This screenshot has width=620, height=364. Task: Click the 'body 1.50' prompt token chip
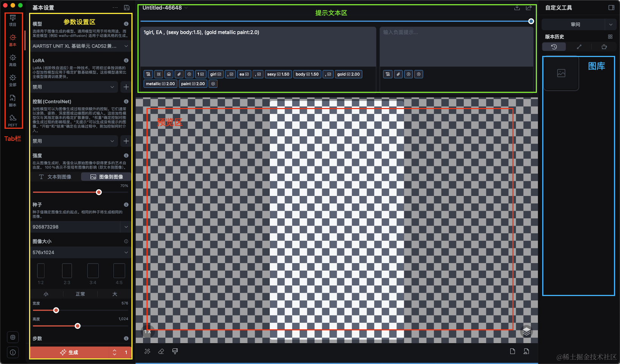click(x=307, y=74)
